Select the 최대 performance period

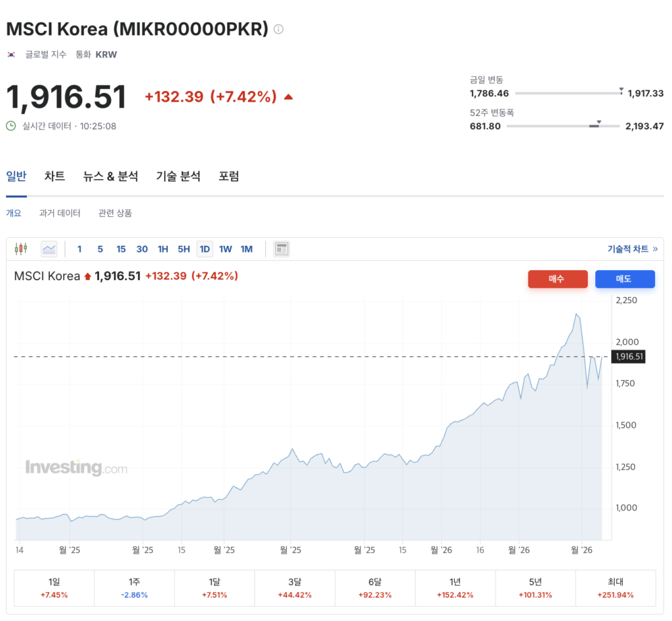pos(616,588)
